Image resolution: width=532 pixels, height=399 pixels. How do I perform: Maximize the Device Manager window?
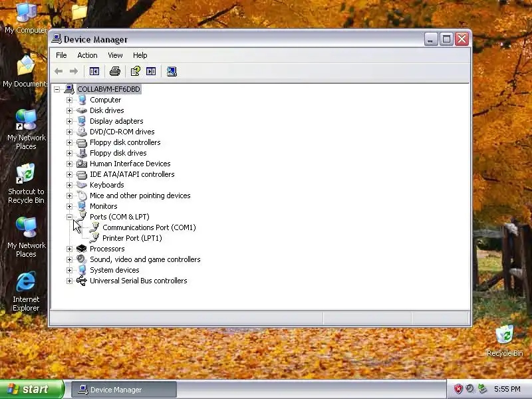click(x=446, y=39)
